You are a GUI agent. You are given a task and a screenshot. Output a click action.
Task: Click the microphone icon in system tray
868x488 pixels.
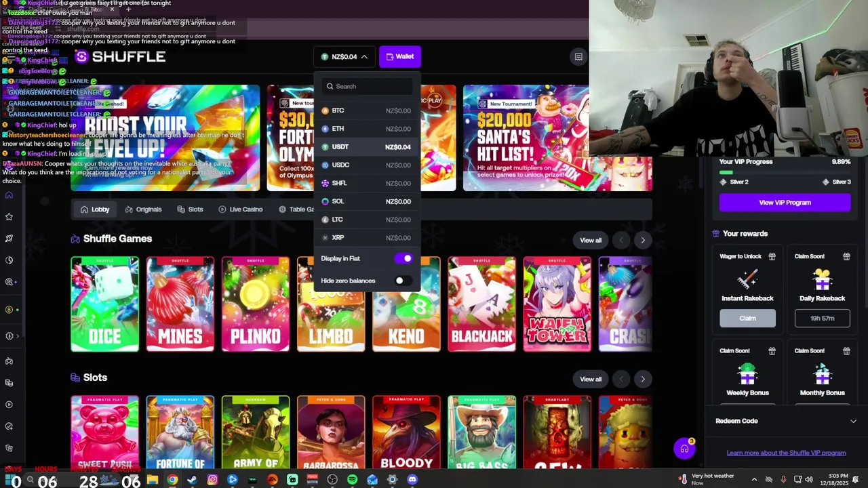783,480
